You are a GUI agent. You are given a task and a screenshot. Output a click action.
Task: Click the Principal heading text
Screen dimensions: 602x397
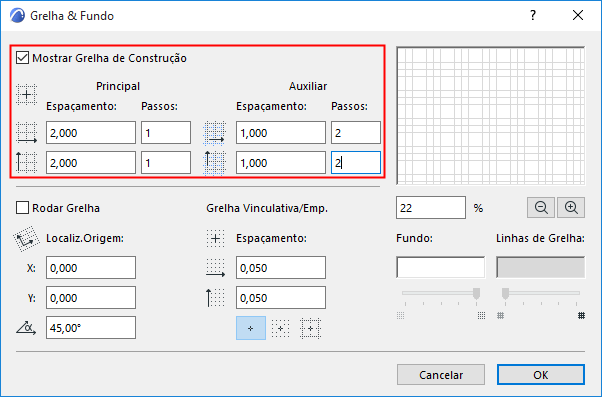118,86
